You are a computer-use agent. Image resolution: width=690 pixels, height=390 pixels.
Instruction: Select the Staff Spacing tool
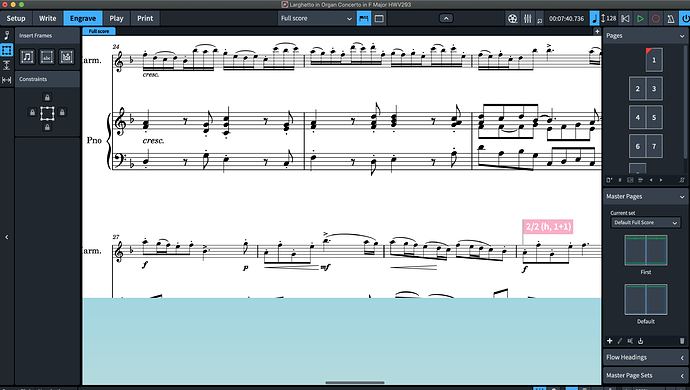7,66
